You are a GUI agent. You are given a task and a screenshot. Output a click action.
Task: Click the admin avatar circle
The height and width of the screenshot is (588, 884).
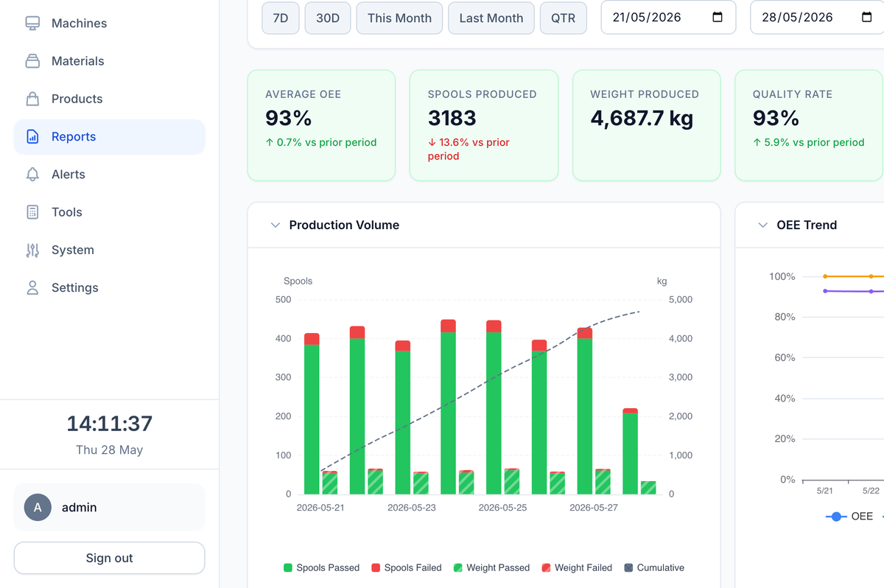38,507
